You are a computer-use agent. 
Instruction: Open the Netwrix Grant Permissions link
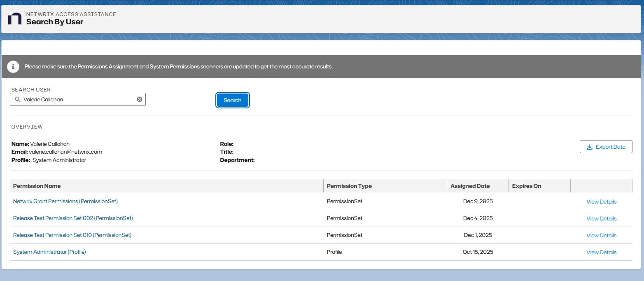[x=65, y=201]
